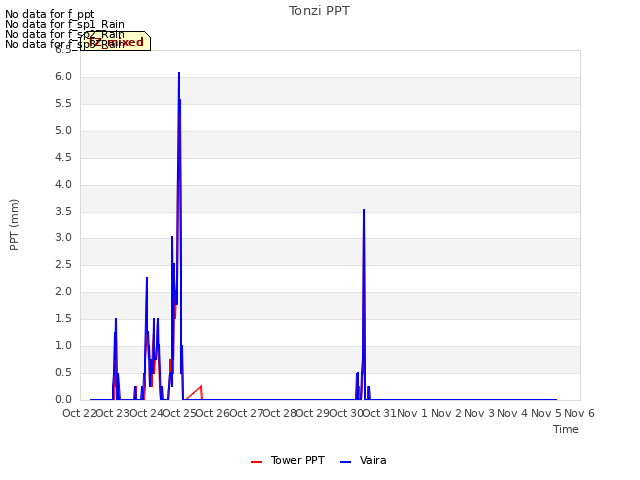Viewport: 640px width, 480px height.
Task: Click the 2.0 y-axis tick label
Action: (63, 292)
